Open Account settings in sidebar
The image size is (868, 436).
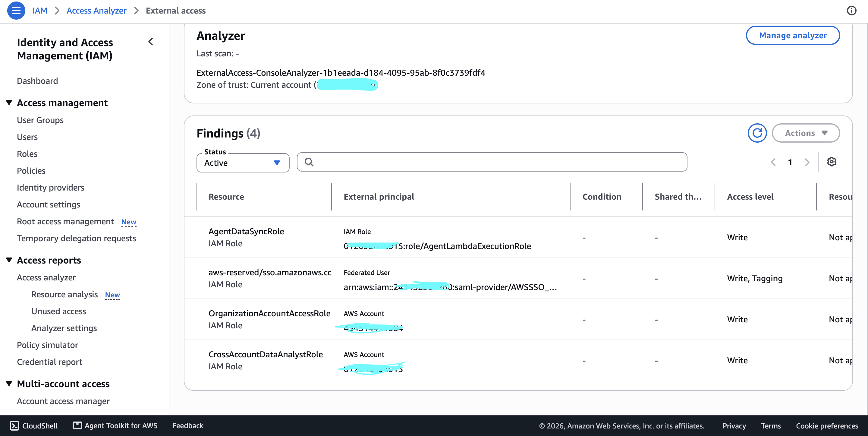(49, 204)
